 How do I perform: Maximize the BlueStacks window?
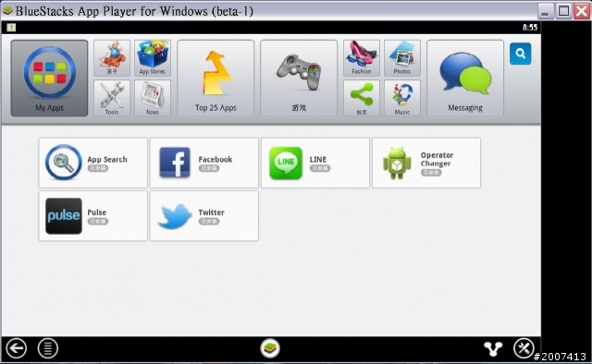click(x=563, y=11)
